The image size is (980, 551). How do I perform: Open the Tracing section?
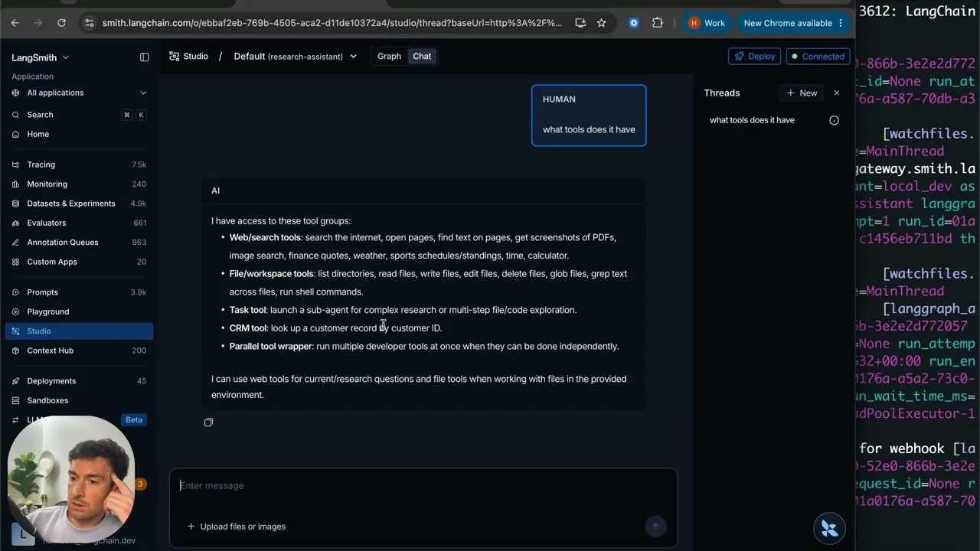(x=79, y=165)
